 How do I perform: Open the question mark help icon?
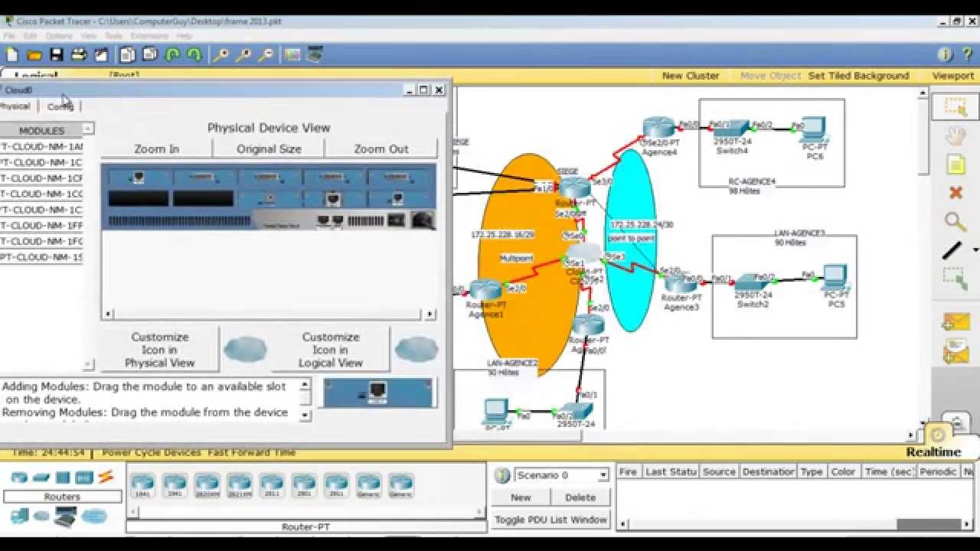click(x=967, y=54)
